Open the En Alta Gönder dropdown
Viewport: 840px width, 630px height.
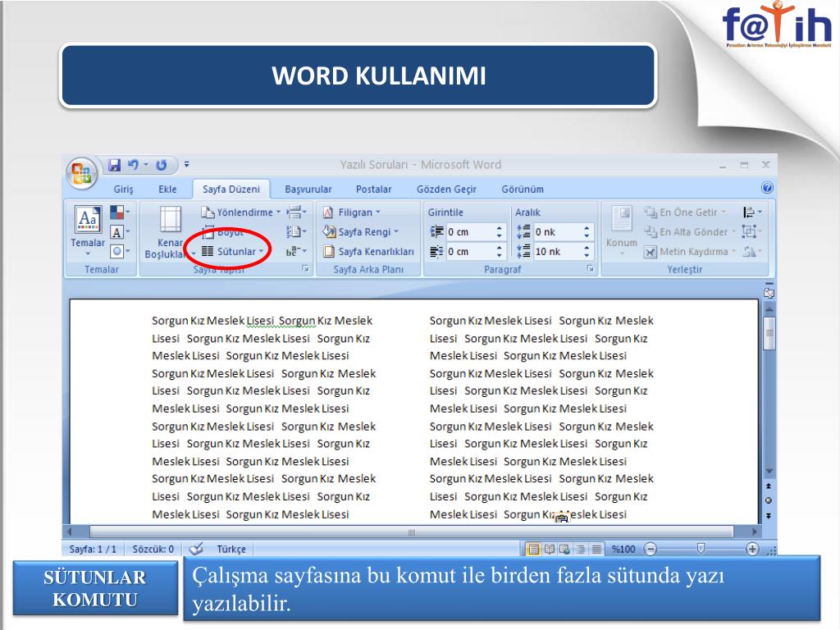tap(691, 232)
